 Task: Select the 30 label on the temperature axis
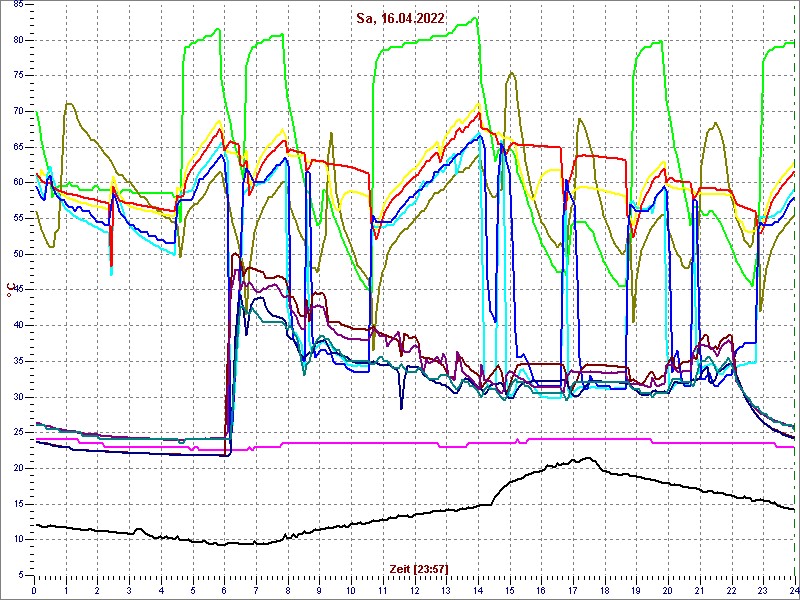(18, 397)
